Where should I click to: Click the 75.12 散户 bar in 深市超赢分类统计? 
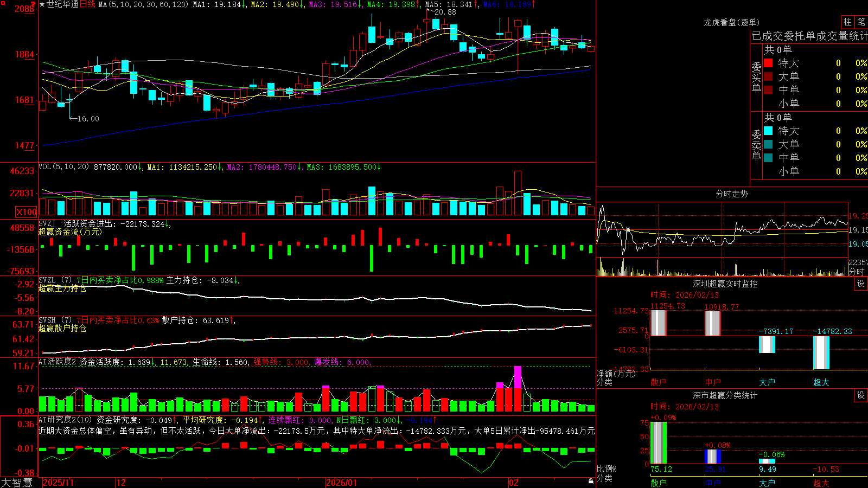click(x=658, y=443)
